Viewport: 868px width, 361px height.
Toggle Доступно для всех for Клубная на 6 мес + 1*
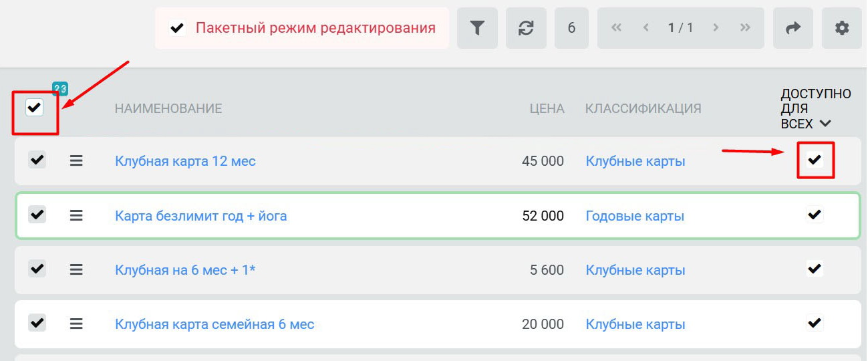coord(815,269)
